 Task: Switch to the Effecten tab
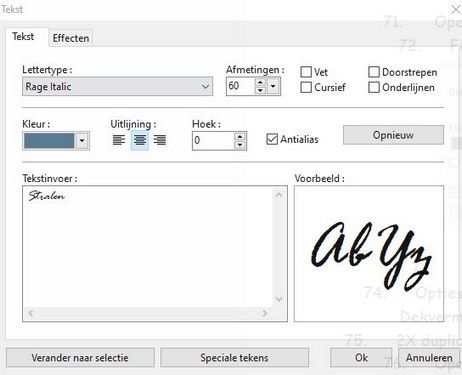click(71, 38)
